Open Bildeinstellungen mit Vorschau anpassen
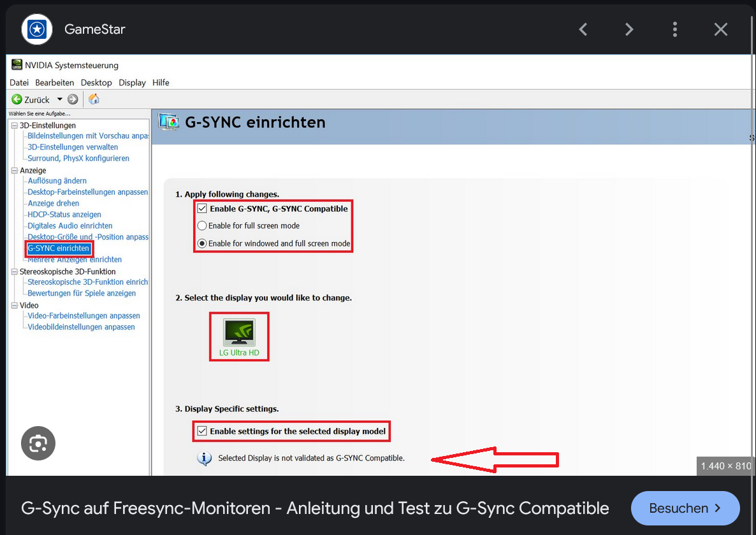The height and width of the screenshot is (535, 756). 88,136
